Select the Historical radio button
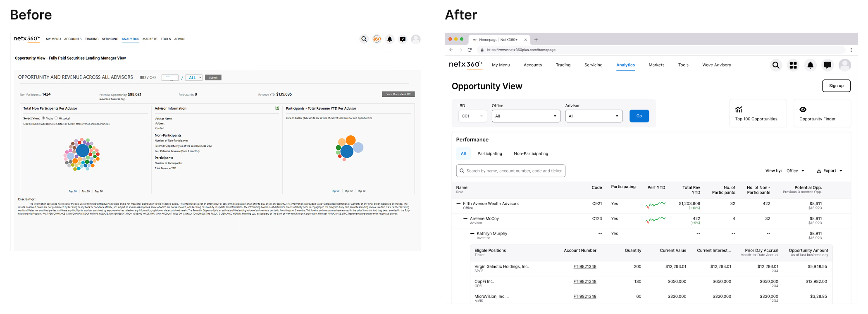Image resolution: width=868 pixels, height=314 pixels. coord(56,118)
